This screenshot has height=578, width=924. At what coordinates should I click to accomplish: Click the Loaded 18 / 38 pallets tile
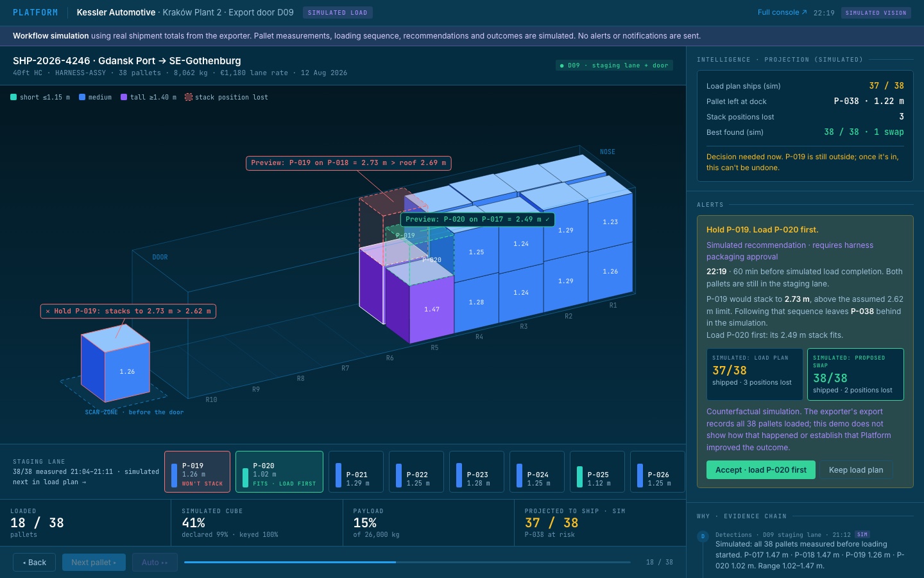pyautogui.click(x=85, y=523)
